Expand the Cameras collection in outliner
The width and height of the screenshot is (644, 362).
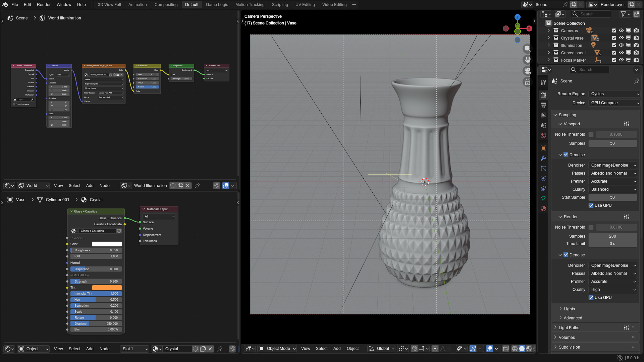tap(549, 31)
